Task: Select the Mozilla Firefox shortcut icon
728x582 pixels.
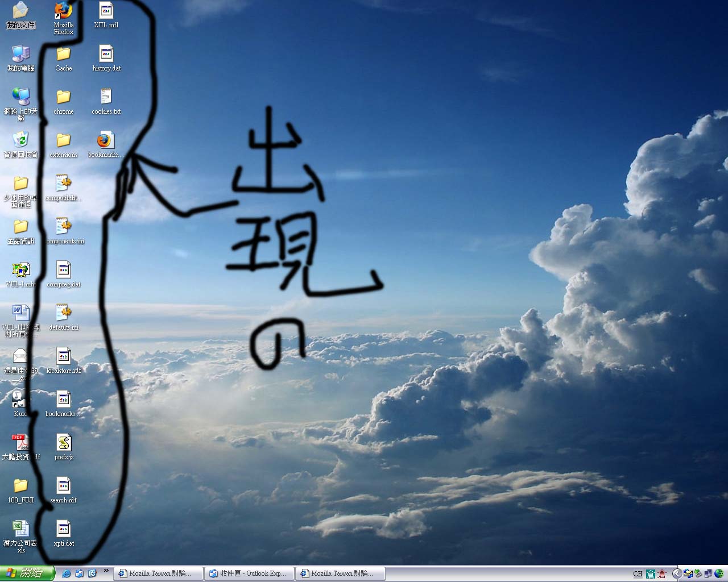Action: tap(64, 18)
